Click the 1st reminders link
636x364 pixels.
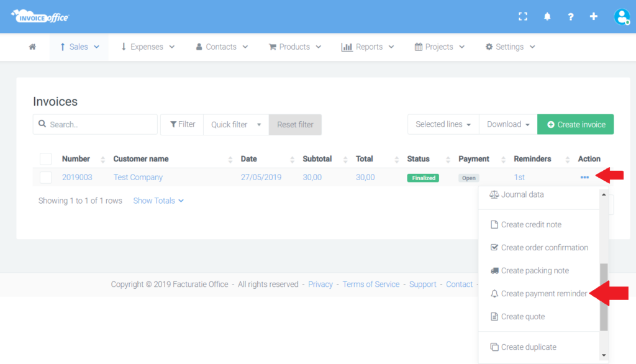(519, 177)
